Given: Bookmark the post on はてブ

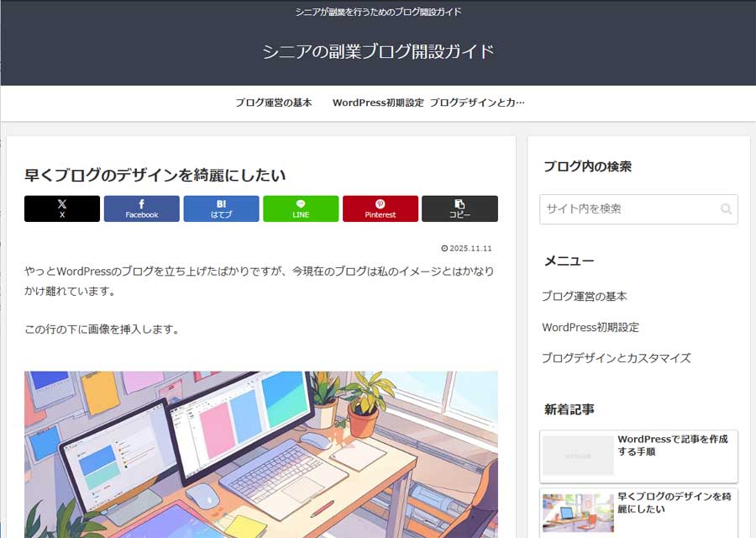Looking at the screenshot, I should click(x=221, y=208).
